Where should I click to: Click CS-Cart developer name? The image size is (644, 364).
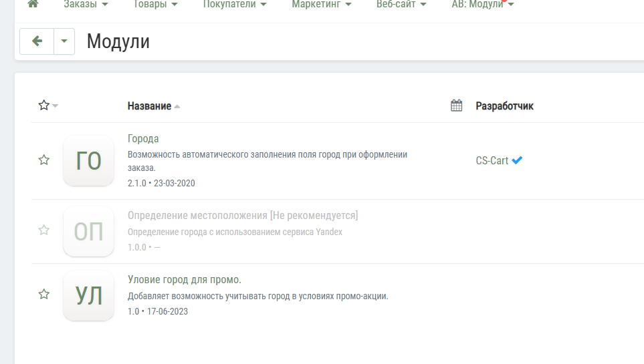pyautogui.click(x=492, y=161)
